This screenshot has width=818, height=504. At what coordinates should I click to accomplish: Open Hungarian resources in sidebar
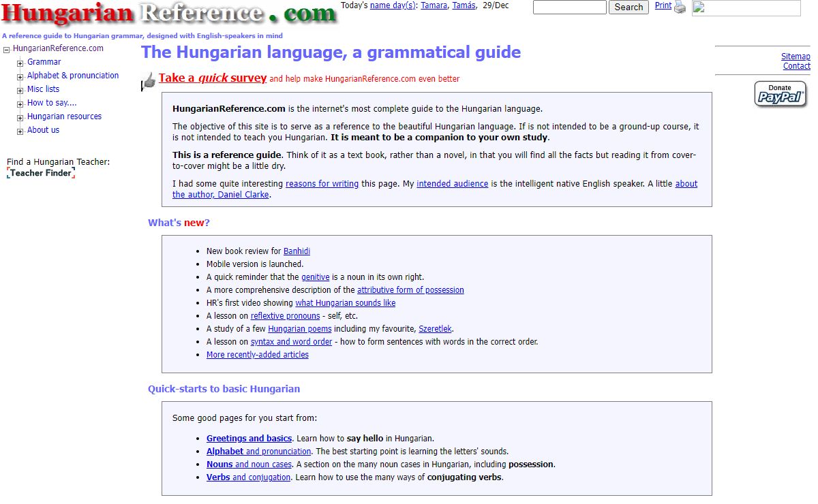(x=64, y=116)
